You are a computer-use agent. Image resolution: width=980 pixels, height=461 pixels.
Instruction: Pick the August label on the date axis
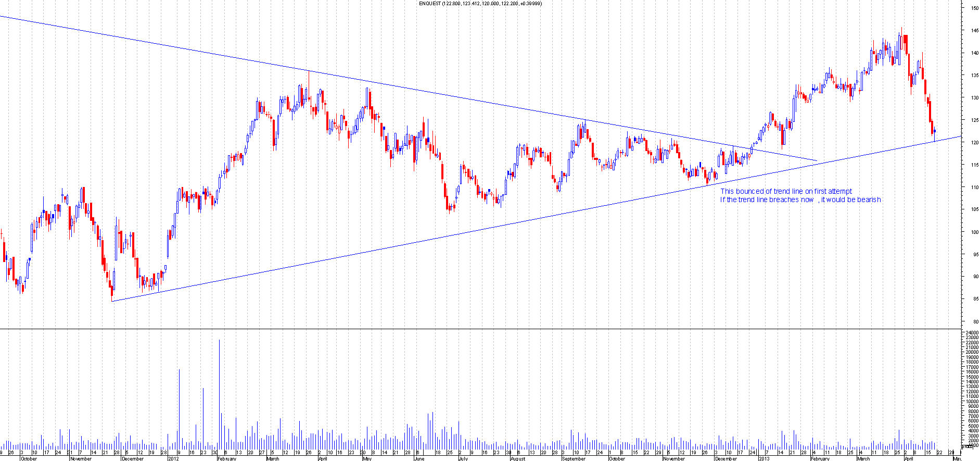518,458
